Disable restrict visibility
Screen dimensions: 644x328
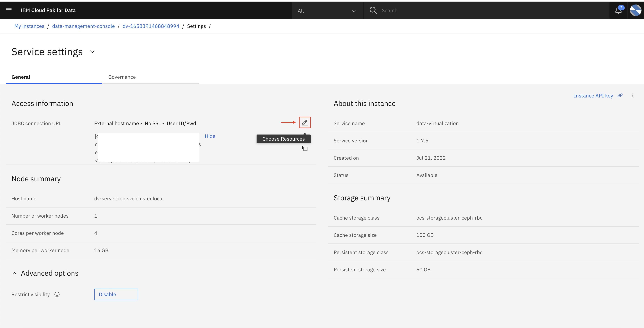point(116,294)
